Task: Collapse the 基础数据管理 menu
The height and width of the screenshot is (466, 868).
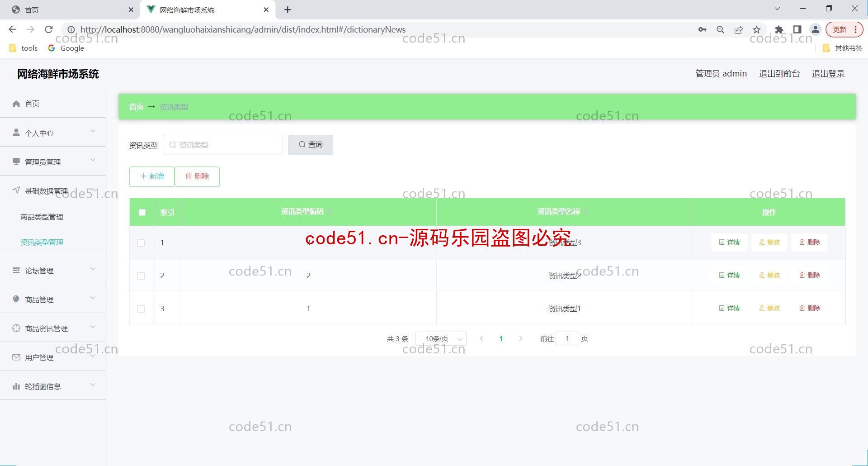Action: pyautogui.click(x=53, y=191)
